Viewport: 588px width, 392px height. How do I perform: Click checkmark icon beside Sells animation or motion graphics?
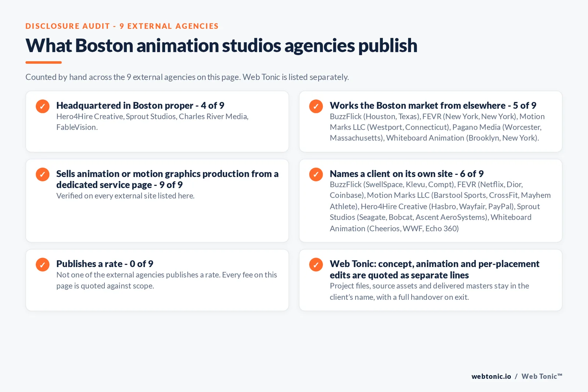pos(43,175)
